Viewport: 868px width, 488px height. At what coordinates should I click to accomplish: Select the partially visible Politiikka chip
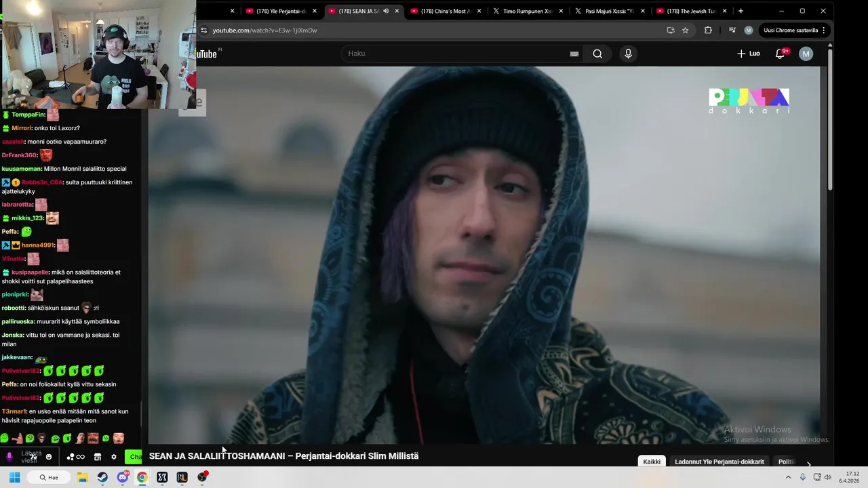click(x=786, y=462)
